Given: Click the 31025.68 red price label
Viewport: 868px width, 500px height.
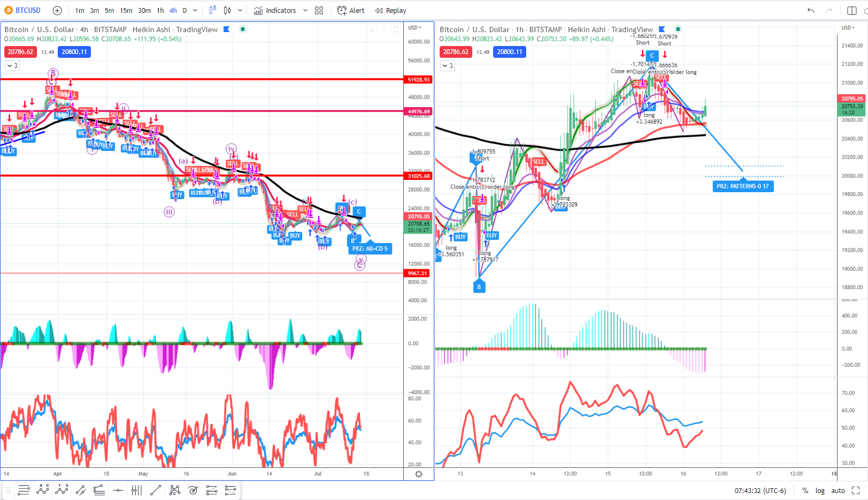Looking at the screenshot, I should [418, 176].
